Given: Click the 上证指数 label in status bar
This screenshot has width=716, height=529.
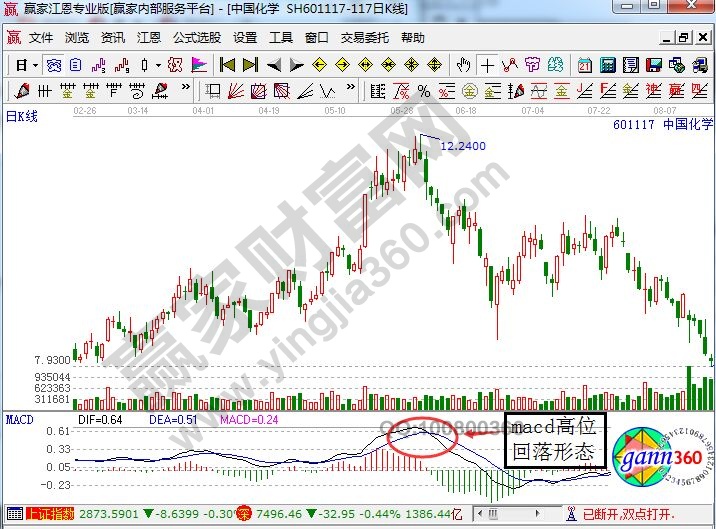Looking at the screenshot, I should (27, 513).
